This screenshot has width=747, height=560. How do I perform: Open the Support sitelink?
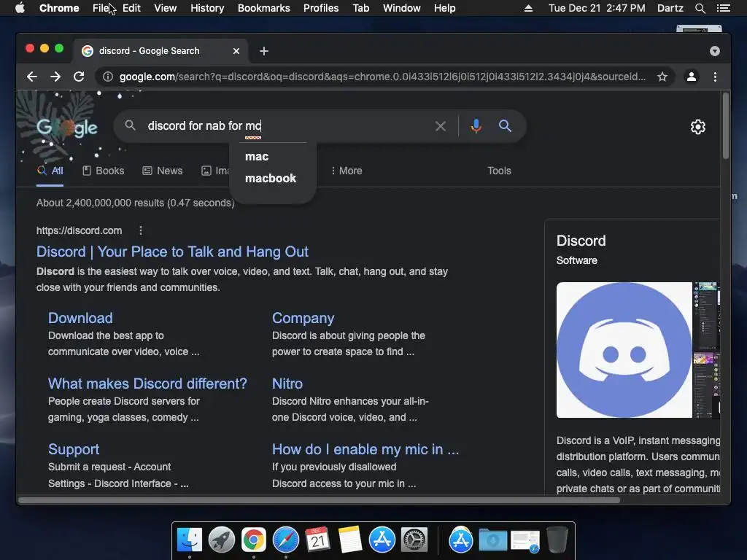coord(74,449)
